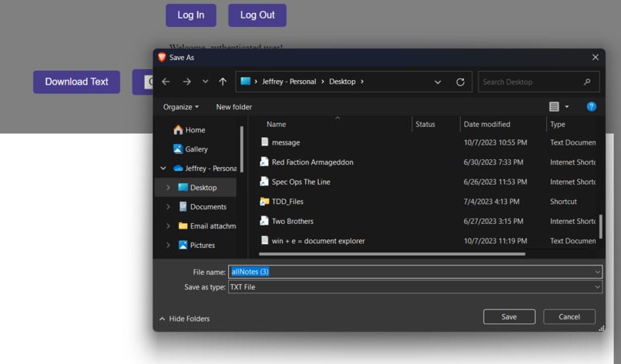Click the TDD_Files folder icon
This screenshot has width=621, height=364.
[x=264, y=202]
